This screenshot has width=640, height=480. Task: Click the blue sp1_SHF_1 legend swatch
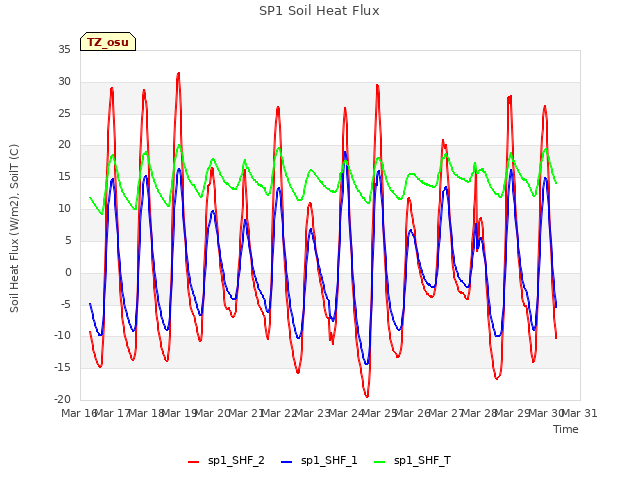287,462
